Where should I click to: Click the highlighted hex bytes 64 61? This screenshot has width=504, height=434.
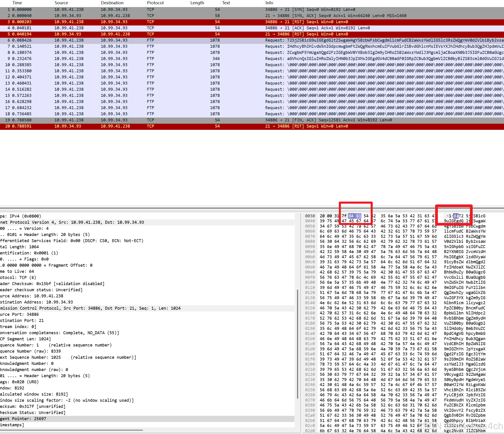(355, 216)
